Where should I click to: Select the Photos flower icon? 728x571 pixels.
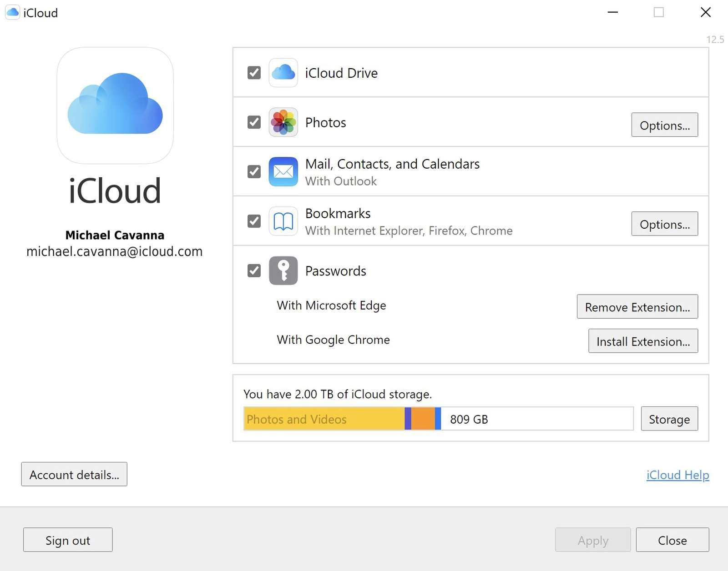pos(283,122)
